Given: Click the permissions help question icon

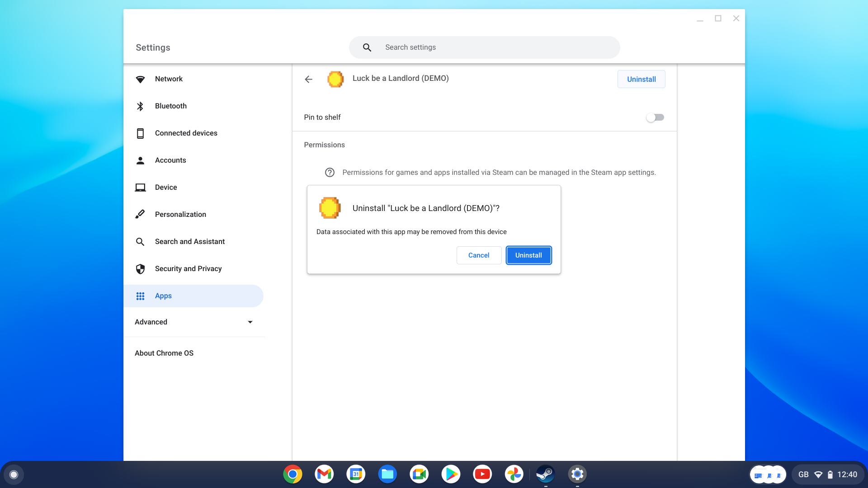Looking at the screenshot, I should [330, 173].
